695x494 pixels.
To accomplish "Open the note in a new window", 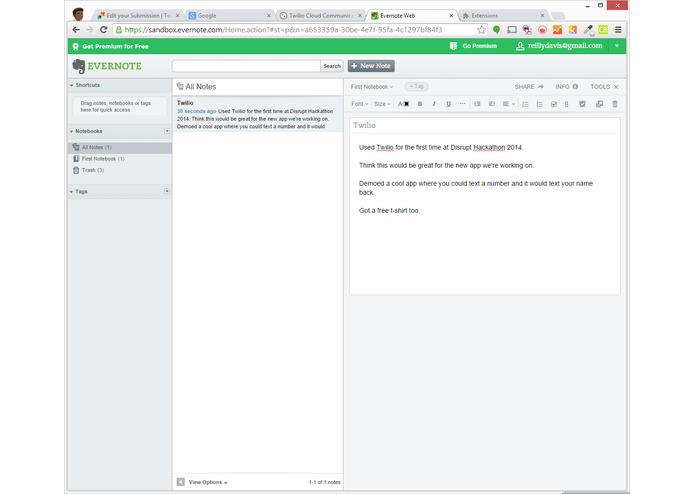I will point(599,104).
